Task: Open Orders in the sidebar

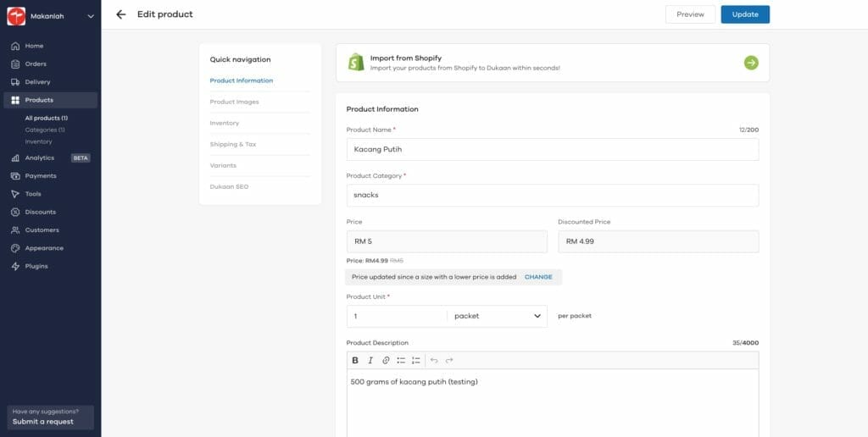Action: point(36,64)
